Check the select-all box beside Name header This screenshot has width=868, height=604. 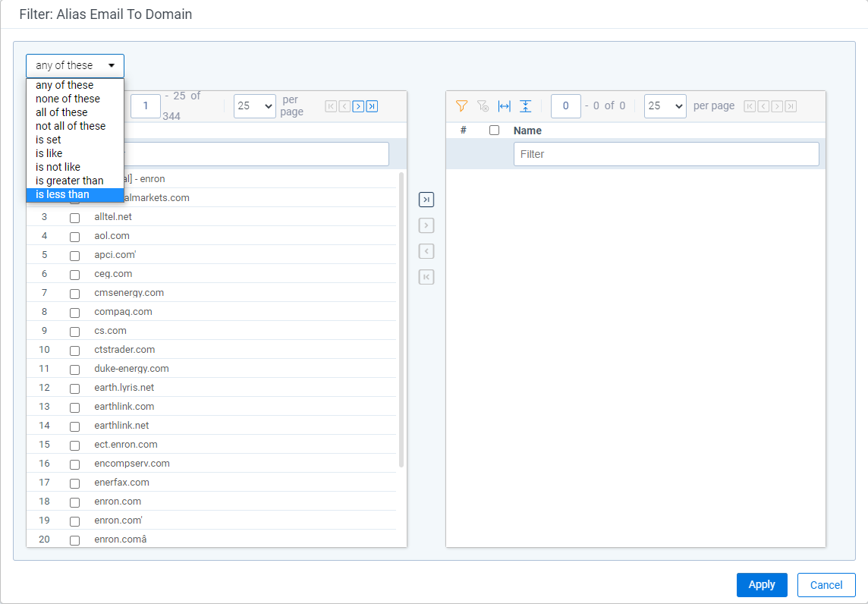495,130
